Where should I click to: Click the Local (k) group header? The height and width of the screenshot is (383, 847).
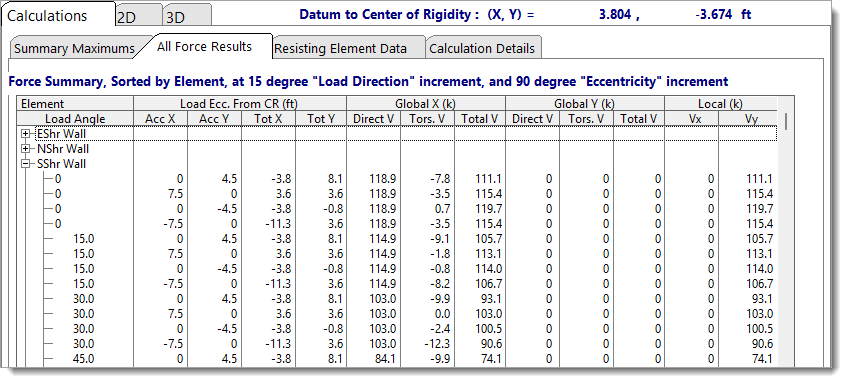tap(721, 104)
